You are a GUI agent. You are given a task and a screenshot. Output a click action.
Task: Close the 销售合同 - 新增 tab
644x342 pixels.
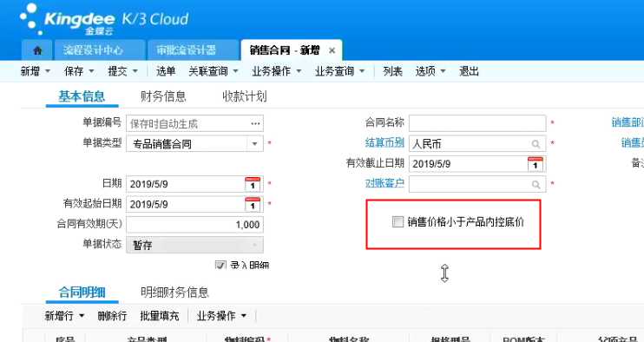coord(332,50)
